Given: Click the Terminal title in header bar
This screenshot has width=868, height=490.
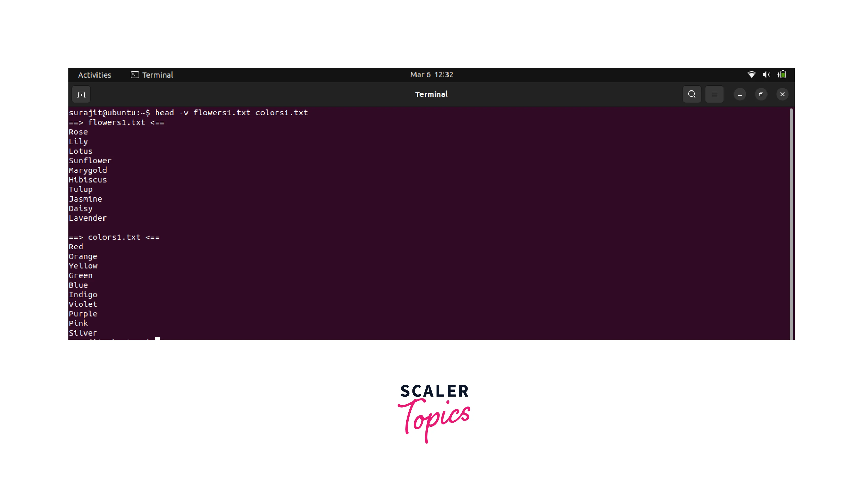Looking at the screenshot, I should pyautogui.click(x=431, y=94).
